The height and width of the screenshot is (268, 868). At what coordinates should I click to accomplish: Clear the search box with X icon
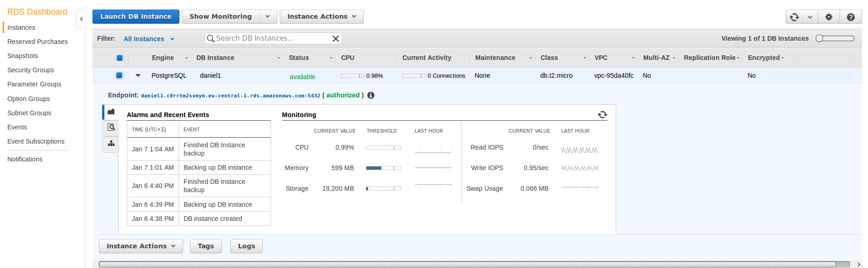[336, 38]
